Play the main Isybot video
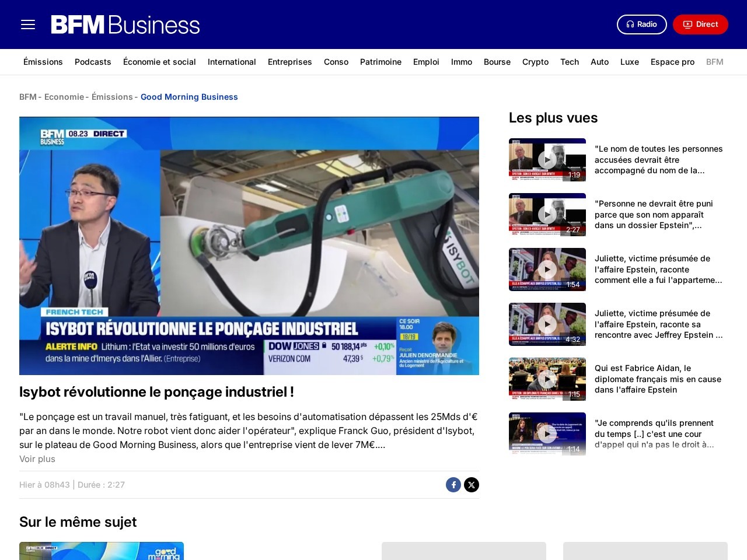 point(249,246)
